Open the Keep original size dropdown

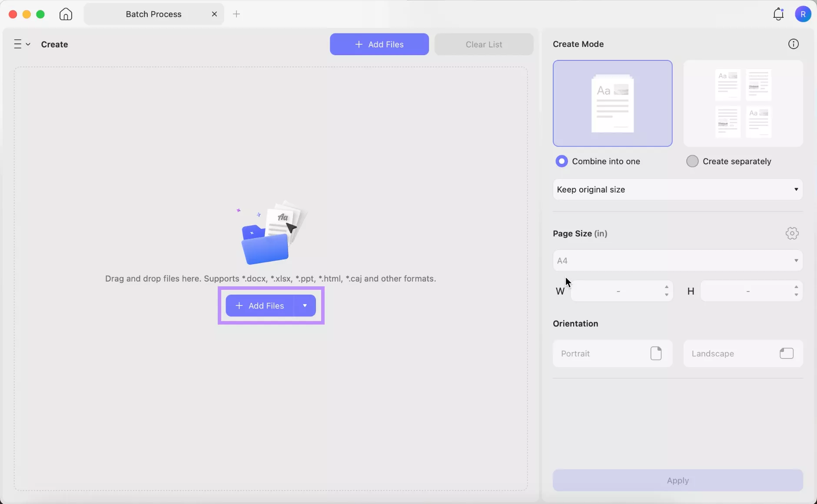pos(677,189)
